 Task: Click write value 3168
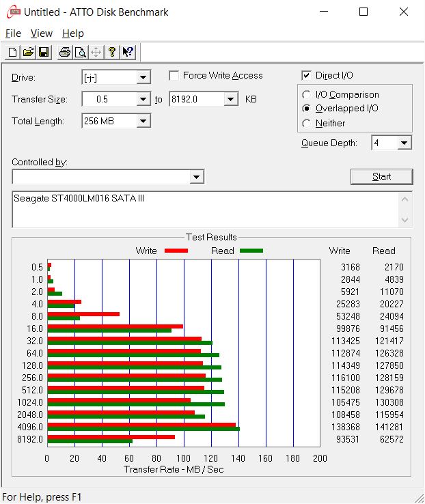click(351, 268)
